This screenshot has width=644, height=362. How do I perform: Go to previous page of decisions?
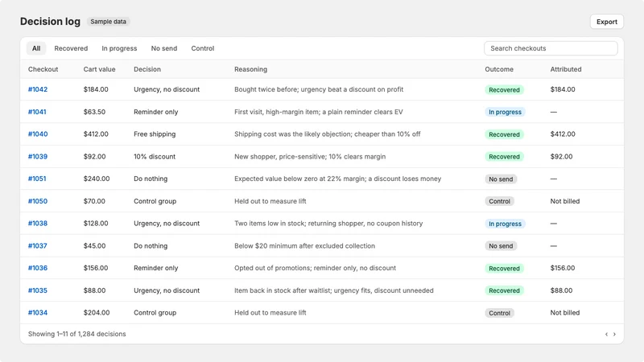(606, 334)
